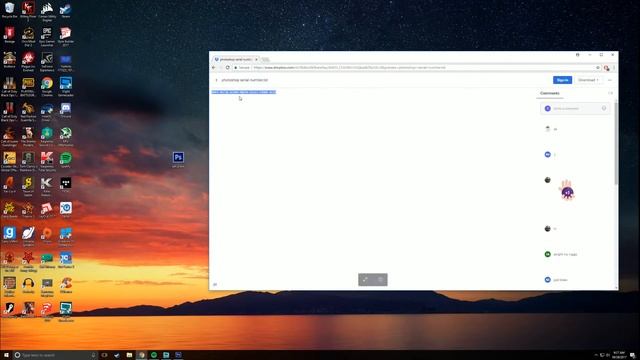Launch Audacity desktop shortcut
The width and height of the screenshot is (640, 360).
pyautogui.click(x=28, y=285)
